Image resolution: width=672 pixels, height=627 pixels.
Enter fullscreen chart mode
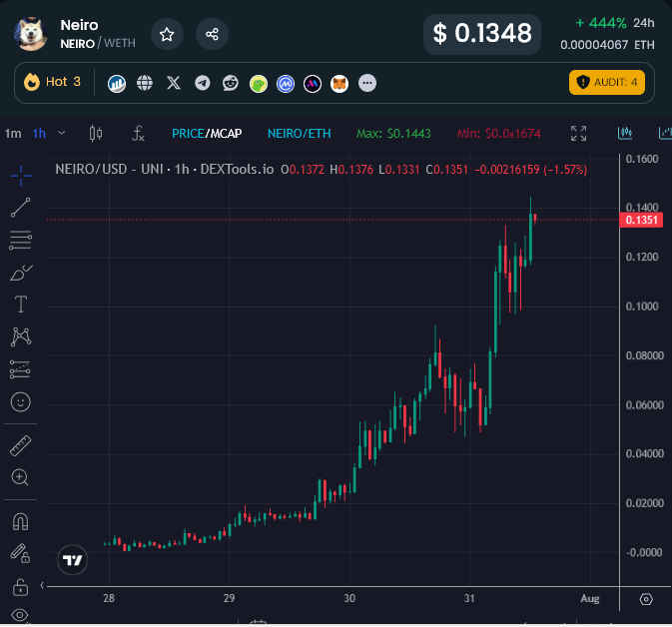click(578, 133)
